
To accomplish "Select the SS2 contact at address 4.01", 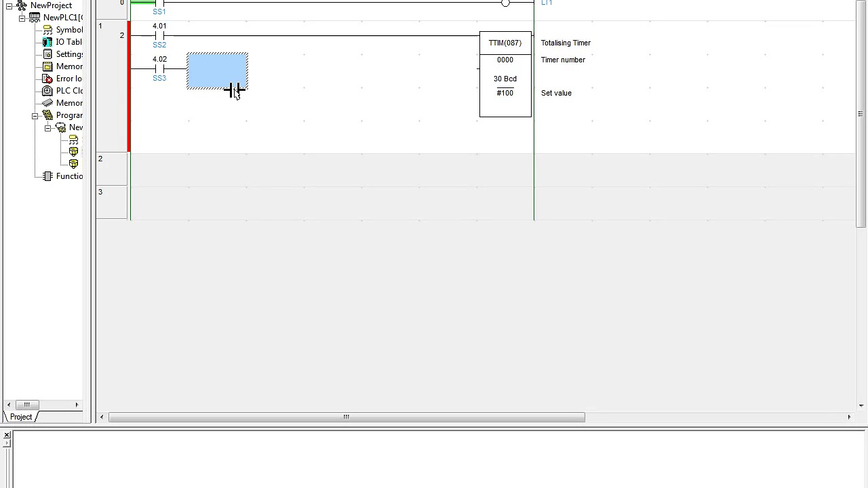I will (x=159, y=35).
